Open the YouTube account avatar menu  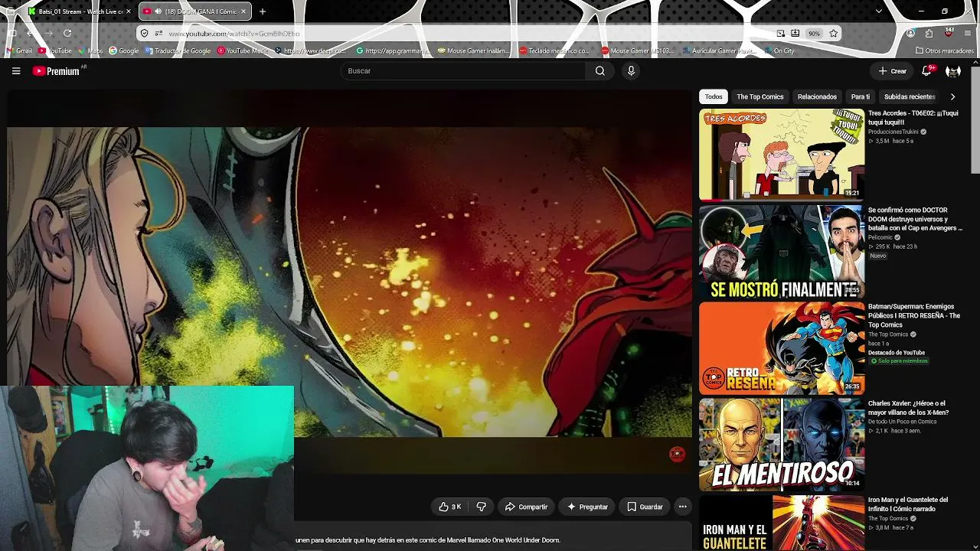point(953,71)
